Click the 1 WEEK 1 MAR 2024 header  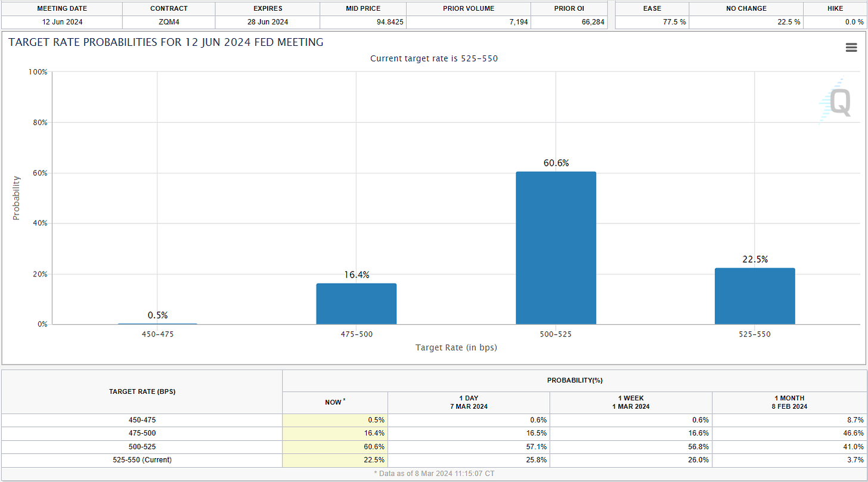[x=631, y=402]
